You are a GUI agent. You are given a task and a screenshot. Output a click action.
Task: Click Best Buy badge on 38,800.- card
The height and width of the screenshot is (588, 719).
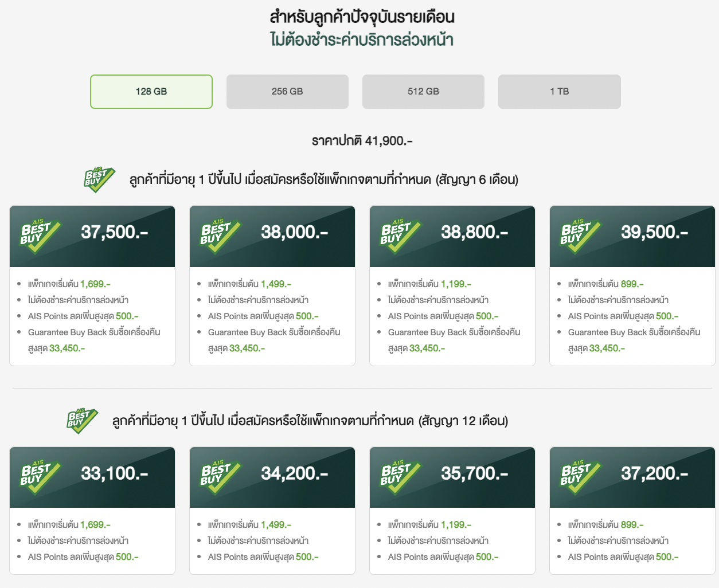point(400,236)
